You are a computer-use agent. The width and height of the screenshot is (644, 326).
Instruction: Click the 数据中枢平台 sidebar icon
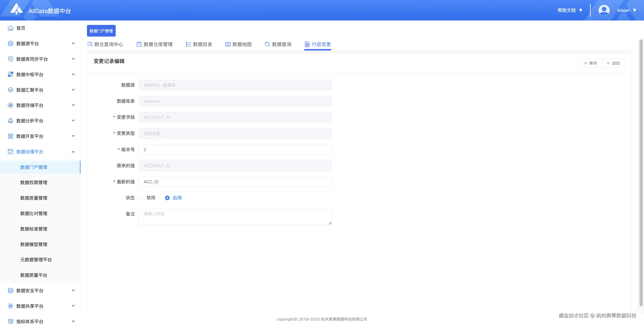click(10, 74)
